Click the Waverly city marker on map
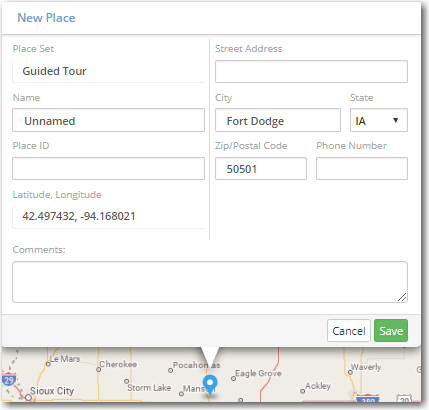This screenshot has width=429, height=410. click(x=350, y=372)
